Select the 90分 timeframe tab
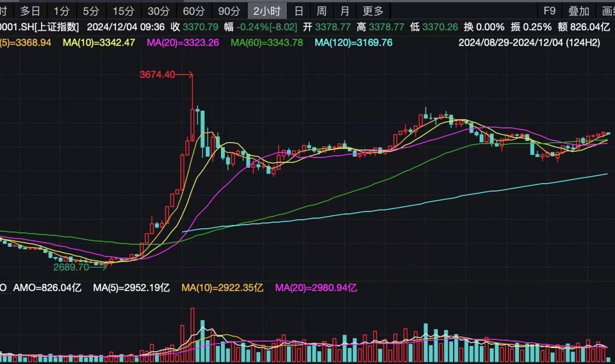The width and height of the screenshot is (615, 364). pos(229,11)
